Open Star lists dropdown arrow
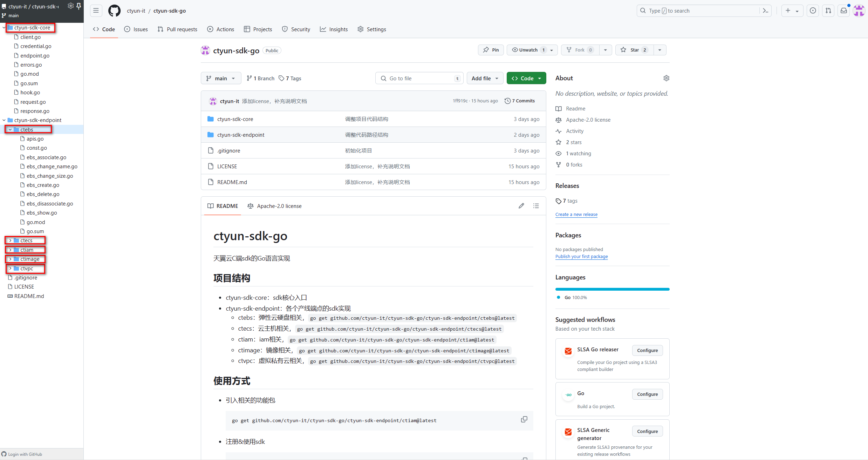This screenshot has height=460, width=868. (660, 50)
